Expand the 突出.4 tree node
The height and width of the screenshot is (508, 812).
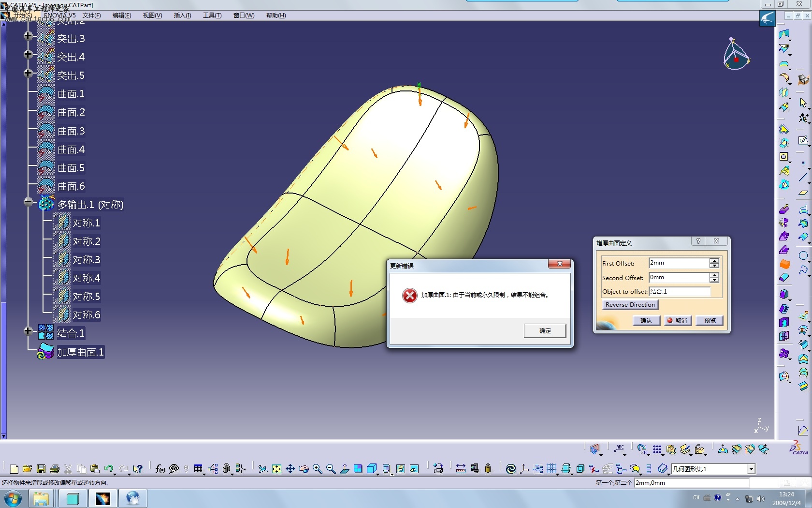tap(28, 54)
